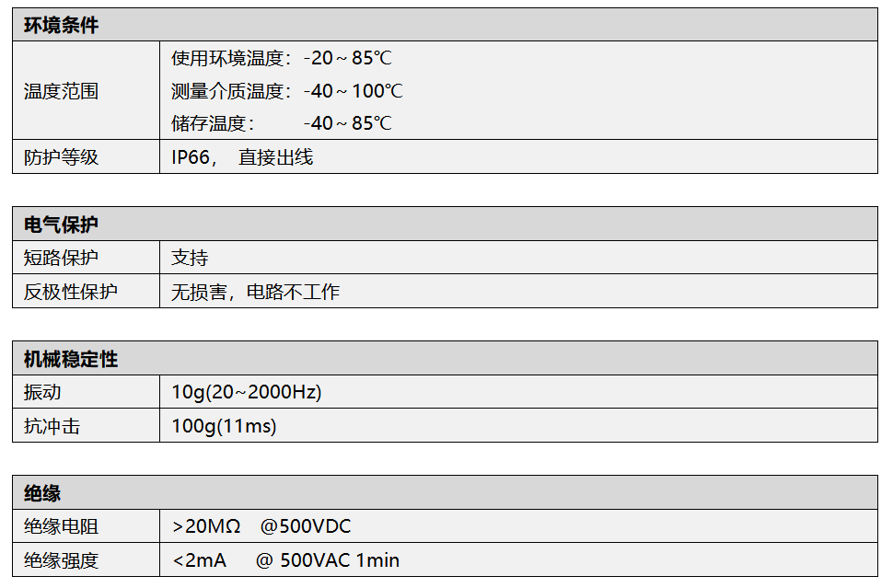Image resolution: width=893 pixels, height=588 pixels.
Task: Select the 短路保护 label cell
Action: [61, 258]
